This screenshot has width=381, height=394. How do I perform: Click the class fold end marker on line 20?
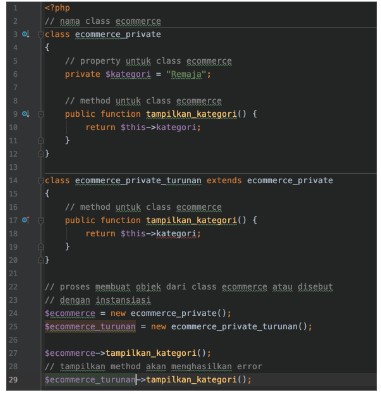tap(40, 260)
